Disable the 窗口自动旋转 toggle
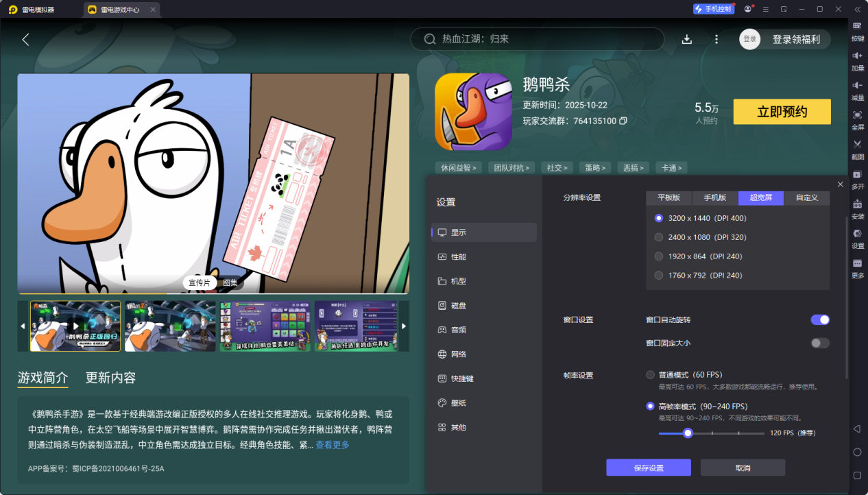The image size is (868, 495). (819, 319)
